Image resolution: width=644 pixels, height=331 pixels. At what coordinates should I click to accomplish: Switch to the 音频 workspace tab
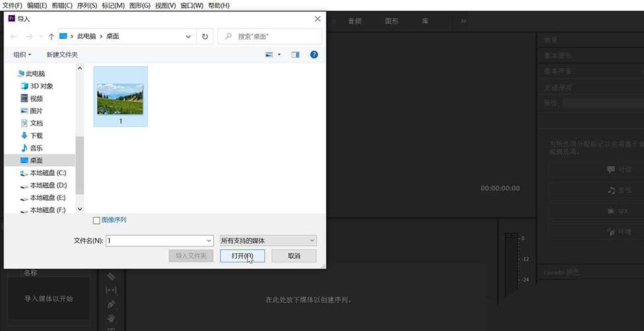355,21
